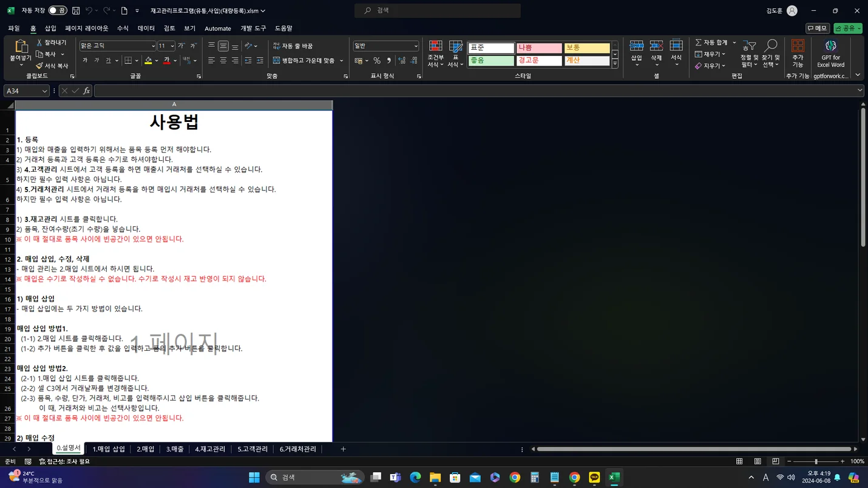Increase indent icon
Viewport: 868px width, 488px height.
260,60
